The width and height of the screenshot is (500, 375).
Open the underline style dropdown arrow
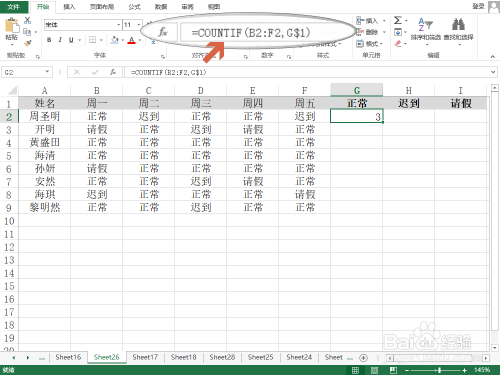click(80, 40)
